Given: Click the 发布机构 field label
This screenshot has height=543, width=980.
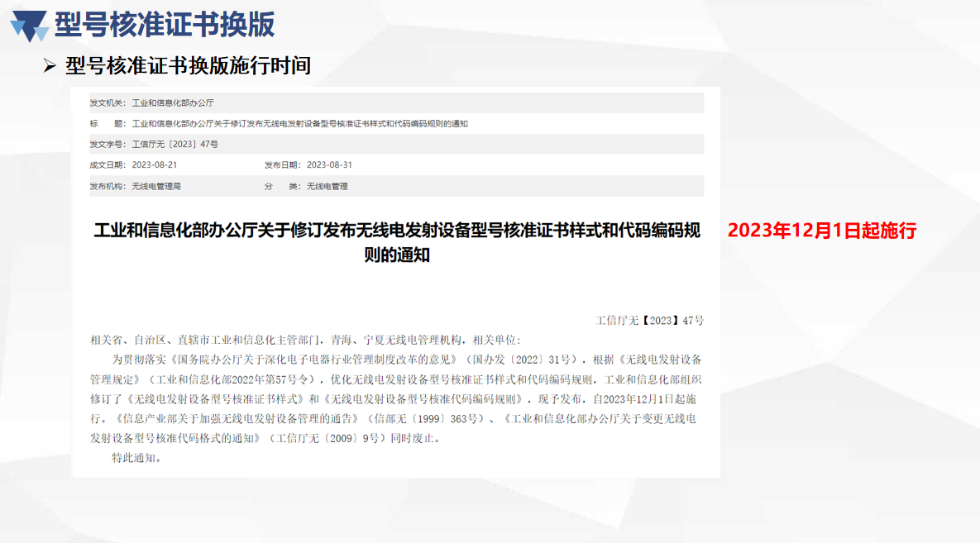Looking at the screenshot, I should [105, 186].
